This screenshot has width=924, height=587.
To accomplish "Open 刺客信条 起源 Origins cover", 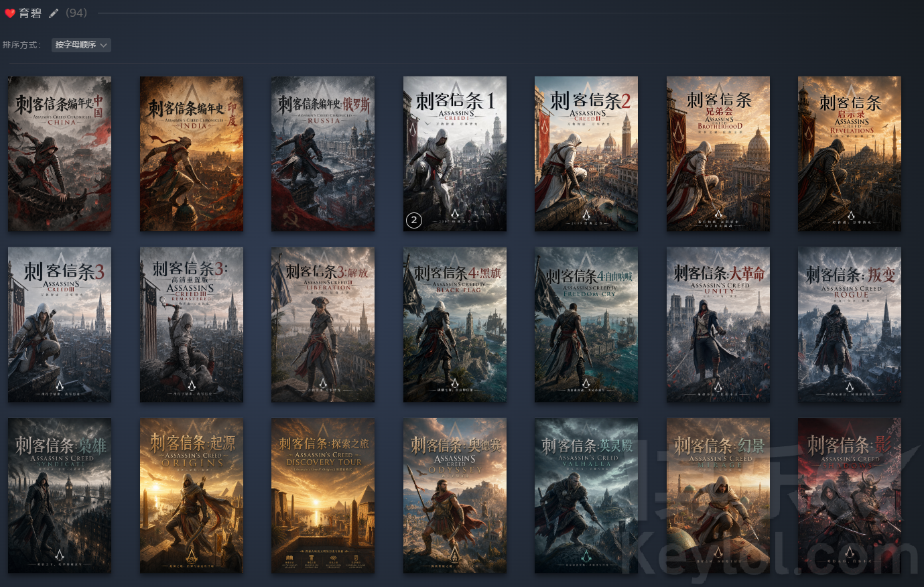I will [x=192, y=495].
